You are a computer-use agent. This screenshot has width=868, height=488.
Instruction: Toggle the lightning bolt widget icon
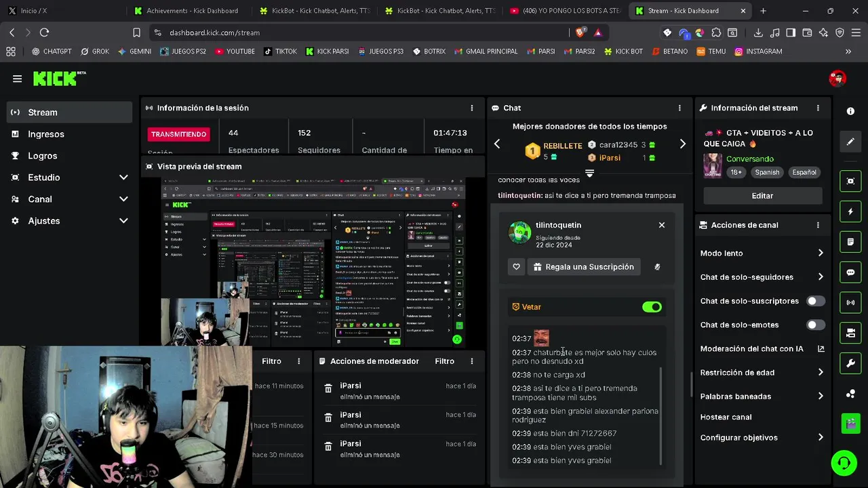(x=850, y=211)
